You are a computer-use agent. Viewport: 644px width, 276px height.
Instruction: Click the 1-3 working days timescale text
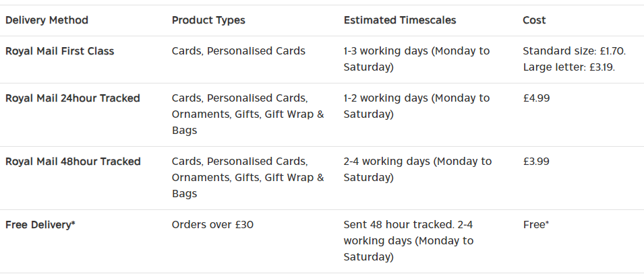[x=416, y=59]
